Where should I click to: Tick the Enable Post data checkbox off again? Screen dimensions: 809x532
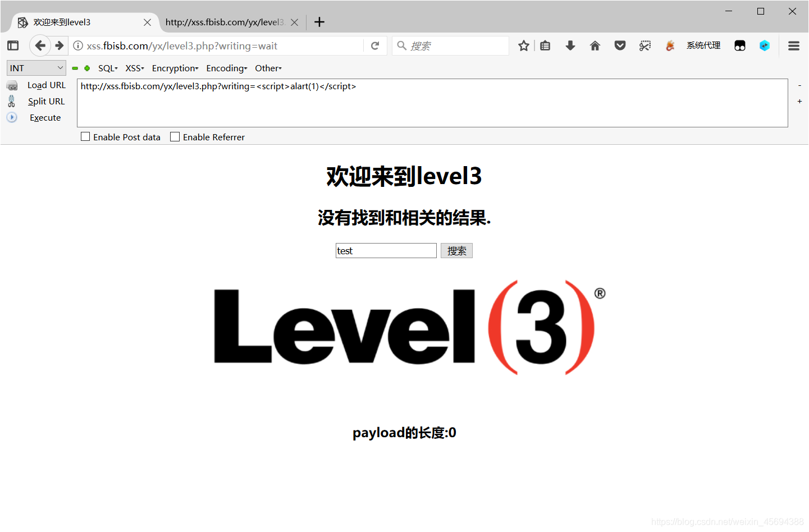click(x=85, y=136)
